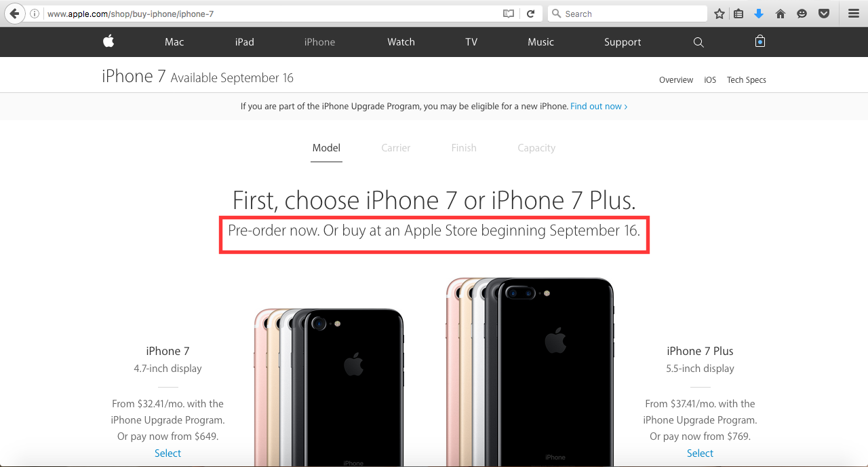The height and width of the screenshot is (467, 868).
Task: Open the Tech Specs link
Action: [x=747, y=80]
